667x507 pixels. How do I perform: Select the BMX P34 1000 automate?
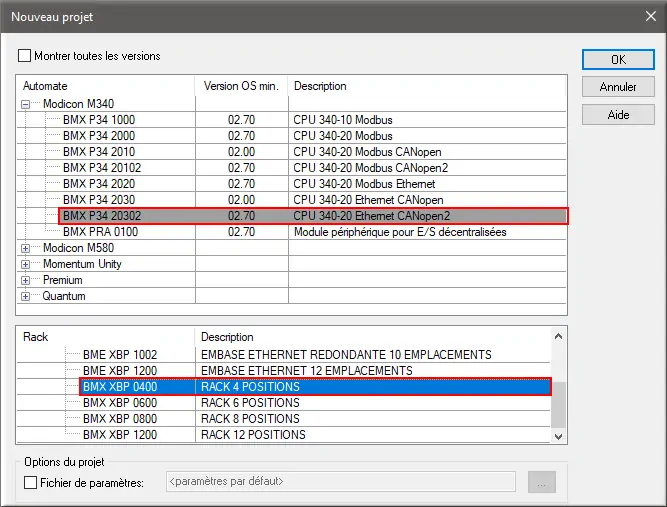(x=99, y=120)
